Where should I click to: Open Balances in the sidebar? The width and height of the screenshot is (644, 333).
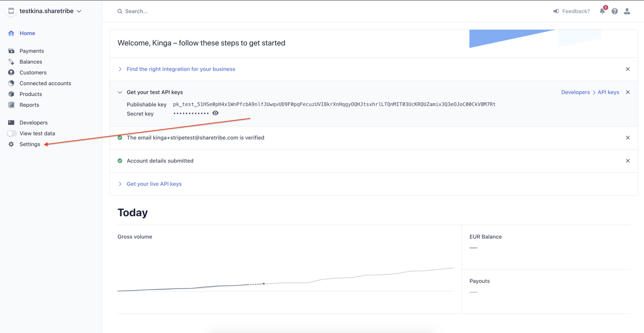pyautogui.click(x=31, y=62)
